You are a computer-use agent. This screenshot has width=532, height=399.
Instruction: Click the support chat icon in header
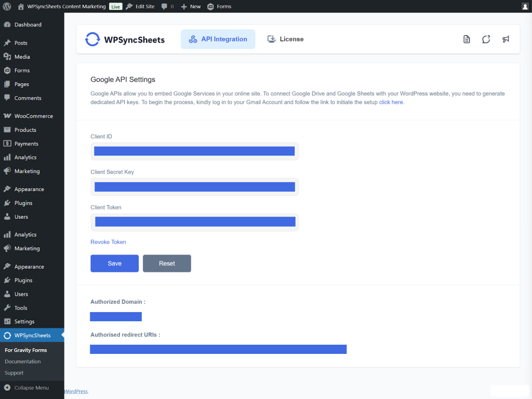[486, 39]
